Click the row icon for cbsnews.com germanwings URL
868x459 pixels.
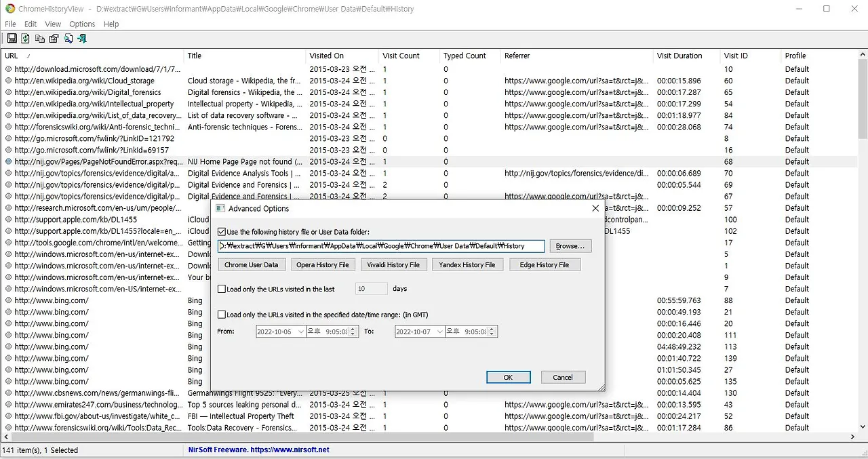pos(9,393)
